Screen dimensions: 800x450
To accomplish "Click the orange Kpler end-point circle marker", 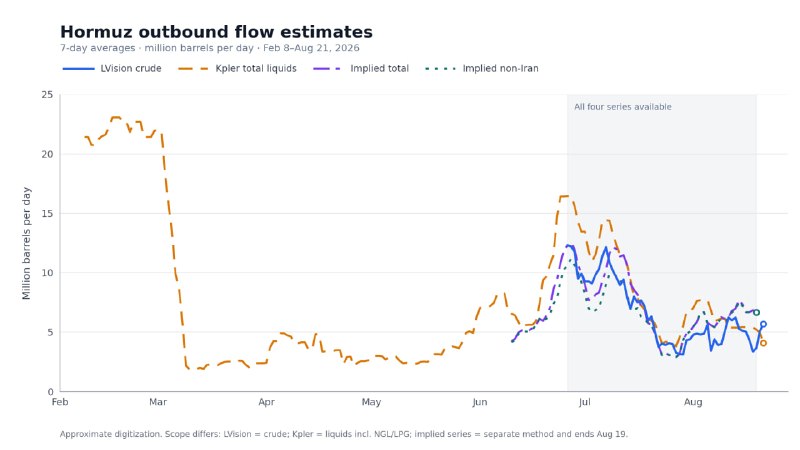I will 763,343.
